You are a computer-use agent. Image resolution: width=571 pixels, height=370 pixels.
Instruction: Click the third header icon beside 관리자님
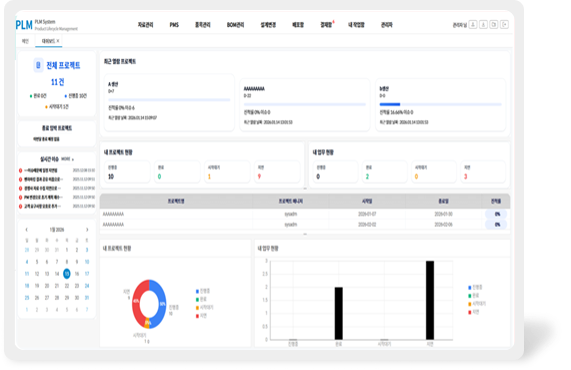click(494, 24)
